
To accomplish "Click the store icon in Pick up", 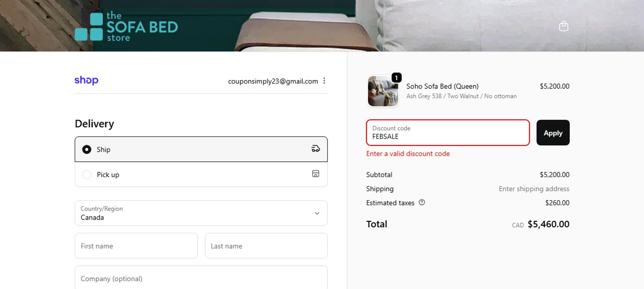I will click(316, 174).
